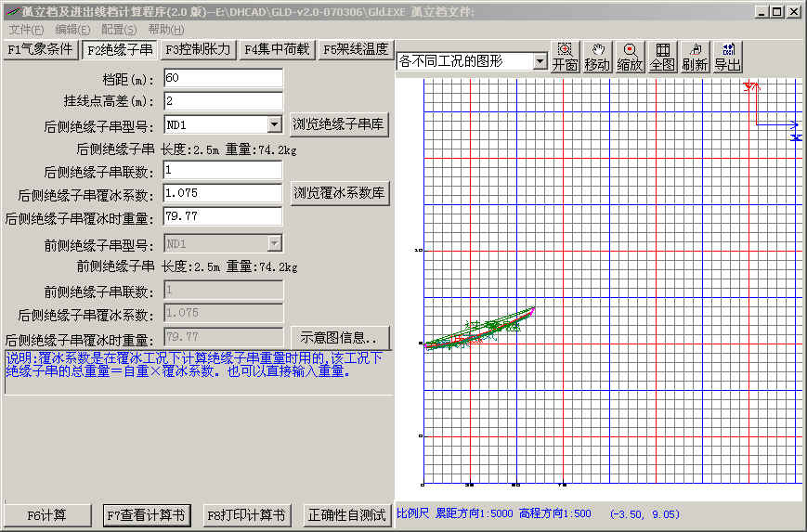
Task: Focus the 后侧绝缘子串联数 input field
Action: [x=223, y=170]
